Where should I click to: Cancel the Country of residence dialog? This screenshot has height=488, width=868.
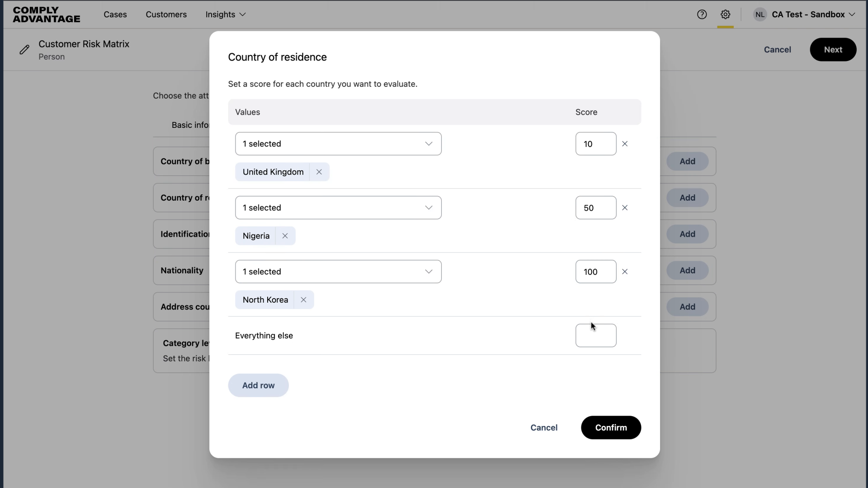click(x=544, y=427)
